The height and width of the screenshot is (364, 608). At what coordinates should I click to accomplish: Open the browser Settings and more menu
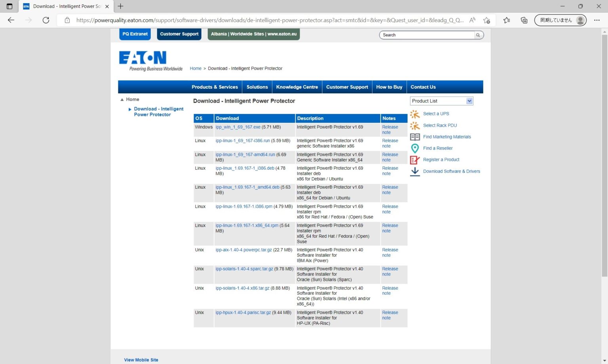[x=597, y=20]
